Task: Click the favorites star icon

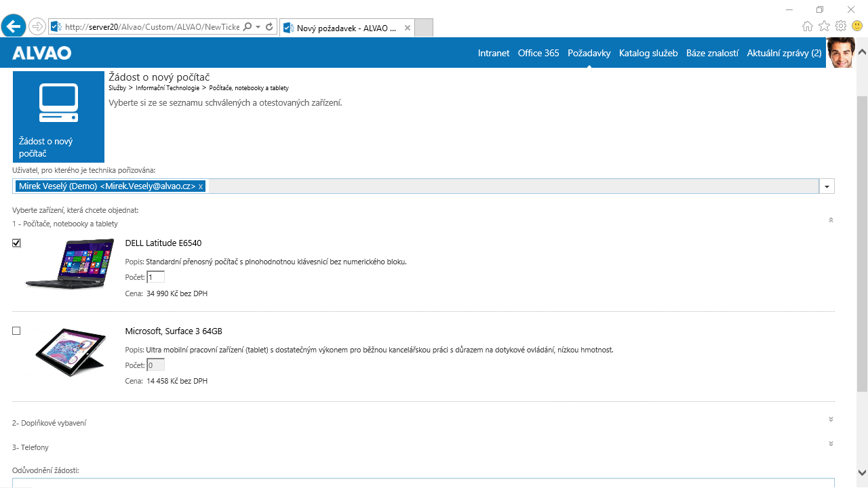Action: tap(824, 26)
